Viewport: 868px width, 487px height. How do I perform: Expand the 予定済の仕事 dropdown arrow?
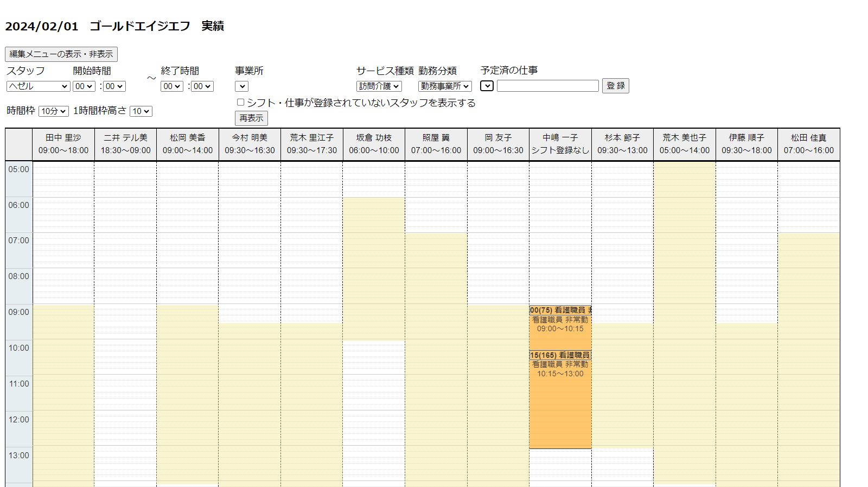[x=487, y=86]
